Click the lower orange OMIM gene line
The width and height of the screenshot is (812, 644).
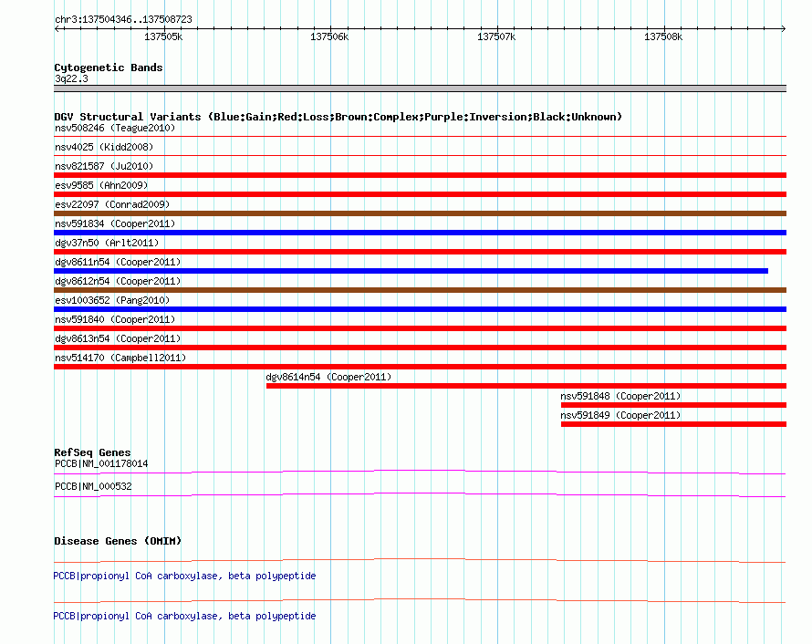pyautogui.click(x=420, y=600)
